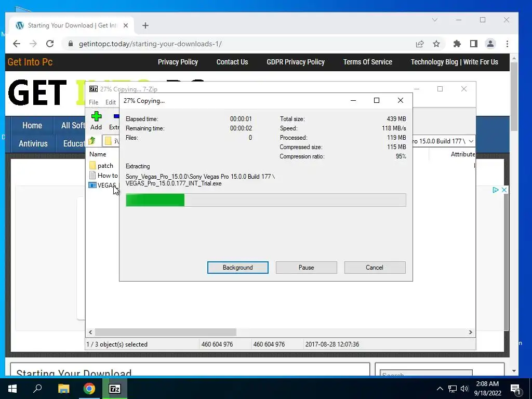The width and height of the screenshot is (532, 399).
Task: Reload the page in Chrome
Action: (x=50, y=44)
